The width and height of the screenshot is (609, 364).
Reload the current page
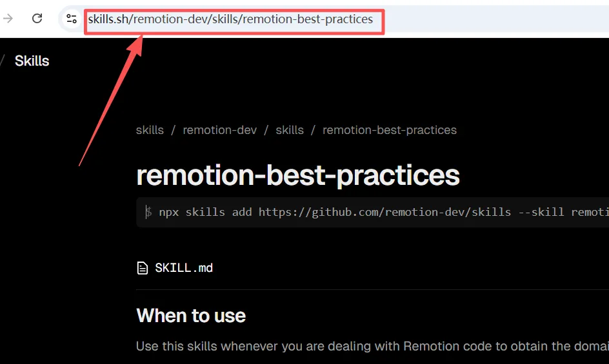point(37,19)
